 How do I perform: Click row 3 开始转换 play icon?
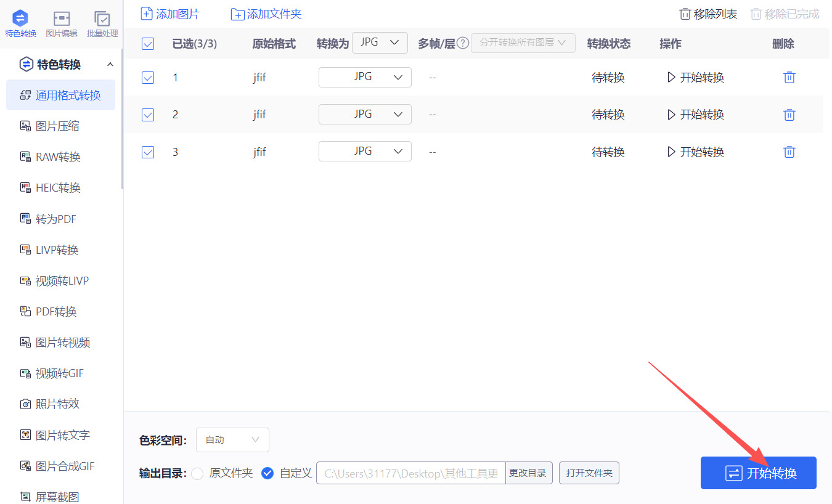(672, 152)
